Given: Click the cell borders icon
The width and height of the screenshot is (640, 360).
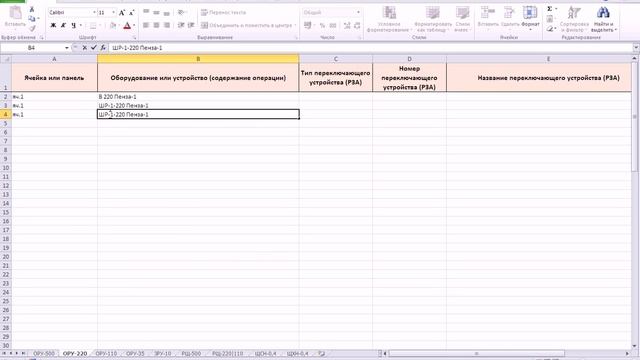Looking at the screenshot, I should tap(93, 26).
